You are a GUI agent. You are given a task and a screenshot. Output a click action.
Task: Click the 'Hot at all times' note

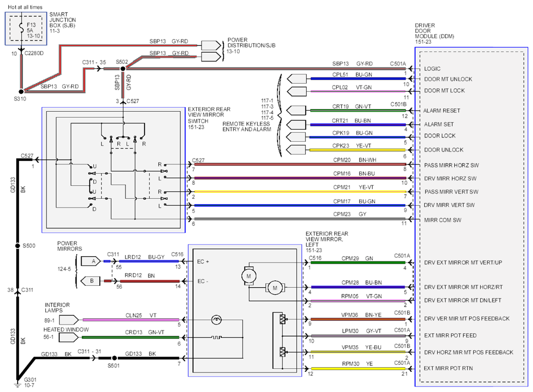(x=25, y=7)
